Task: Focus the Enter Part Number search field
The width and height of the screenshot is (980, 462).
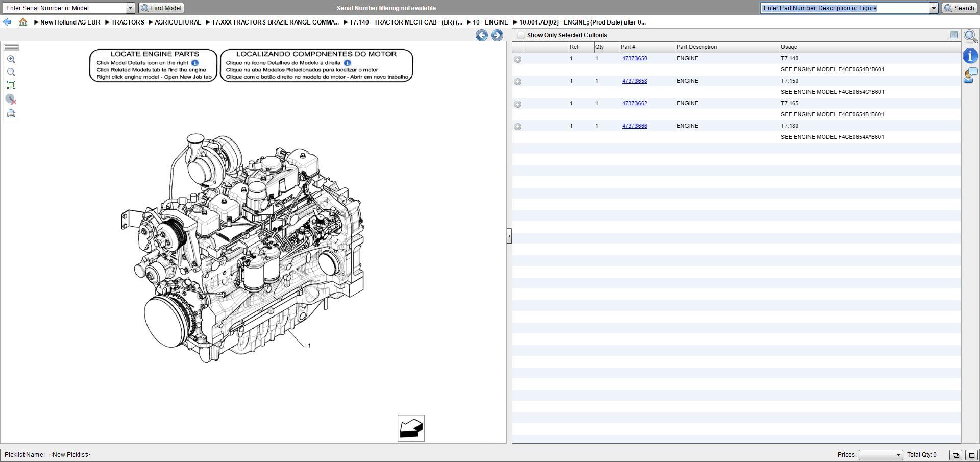Action: (x=845, y=8)
